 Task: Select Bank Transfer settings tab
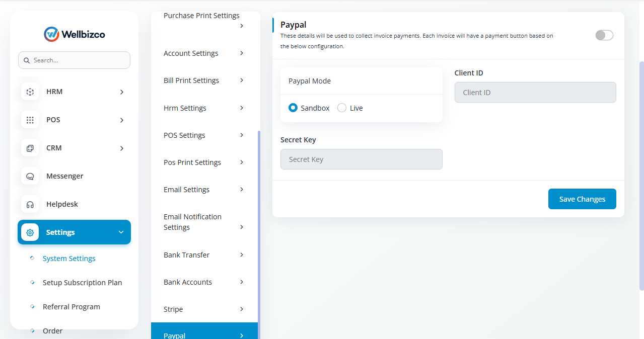[204, 255]
